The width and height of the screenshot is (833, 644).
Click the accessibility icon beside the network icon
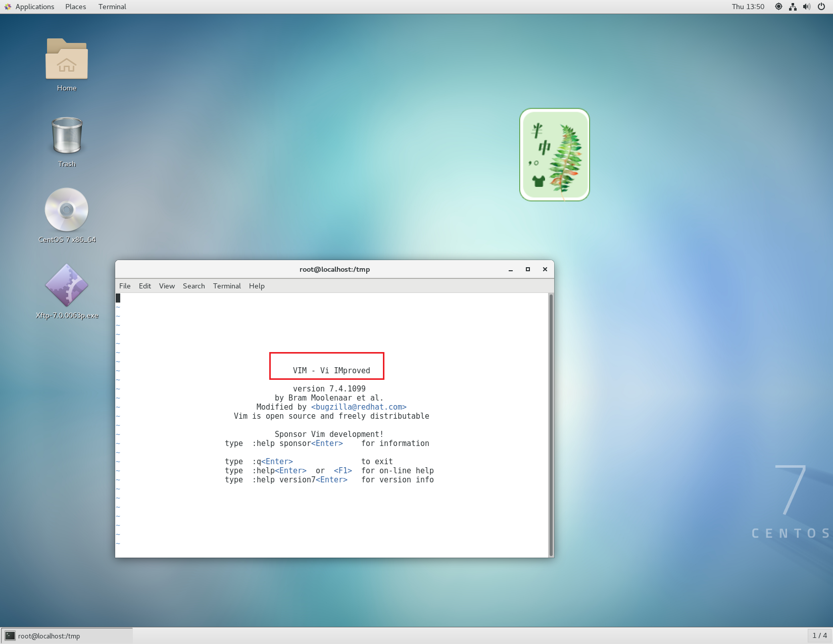(778, 7)
